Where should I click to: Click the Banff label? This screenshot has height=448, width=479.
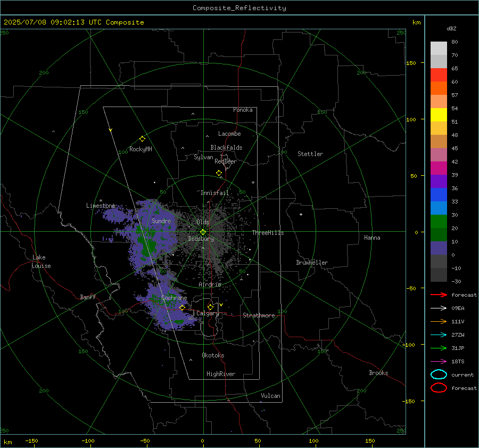point(88,297)
